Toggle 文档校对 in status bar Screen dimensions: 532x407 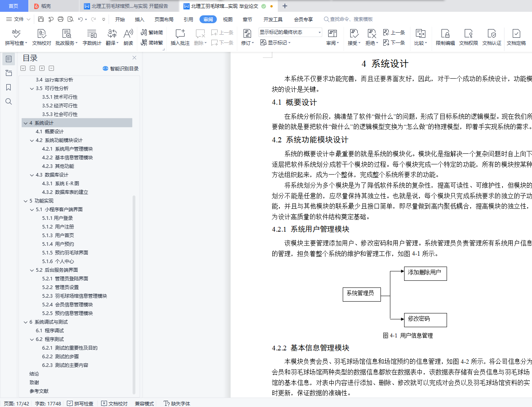pyautogui.click(x=114, y=403)
